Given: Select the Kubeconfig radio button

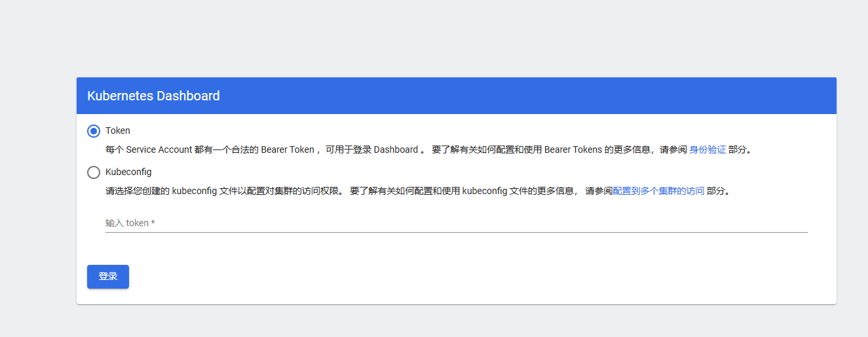Looking at the screenshot, I should [x=94, y=172].
